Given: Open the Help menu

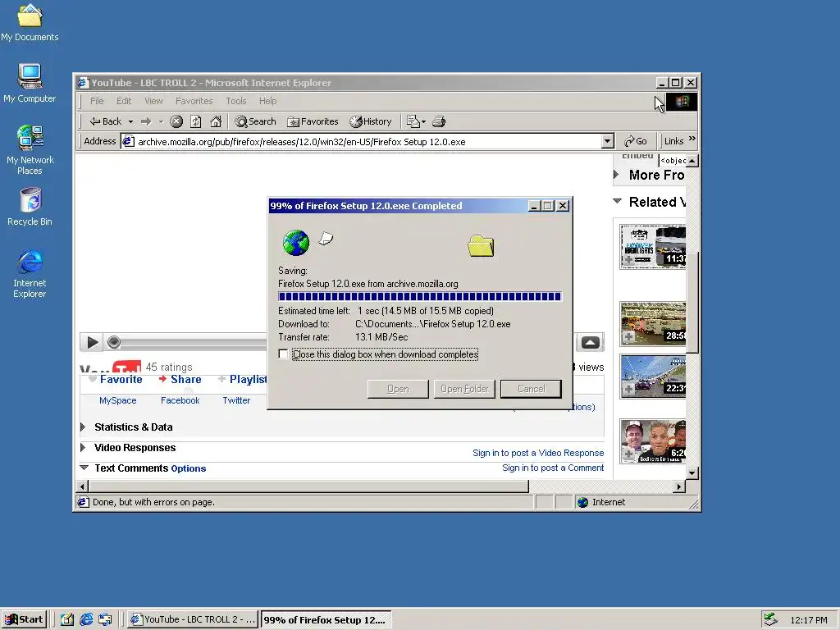Looking at the screenshot, I should (268, 101).
